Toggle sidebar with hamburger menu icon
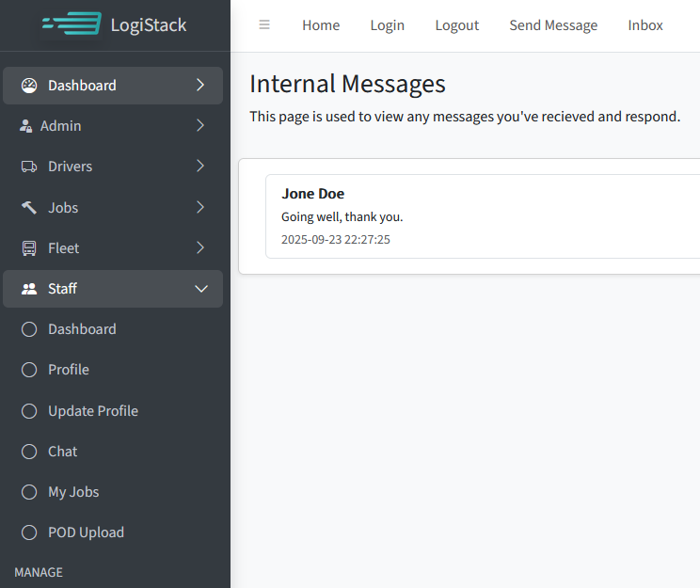The image size is (700, 588). tap(264, 25)
